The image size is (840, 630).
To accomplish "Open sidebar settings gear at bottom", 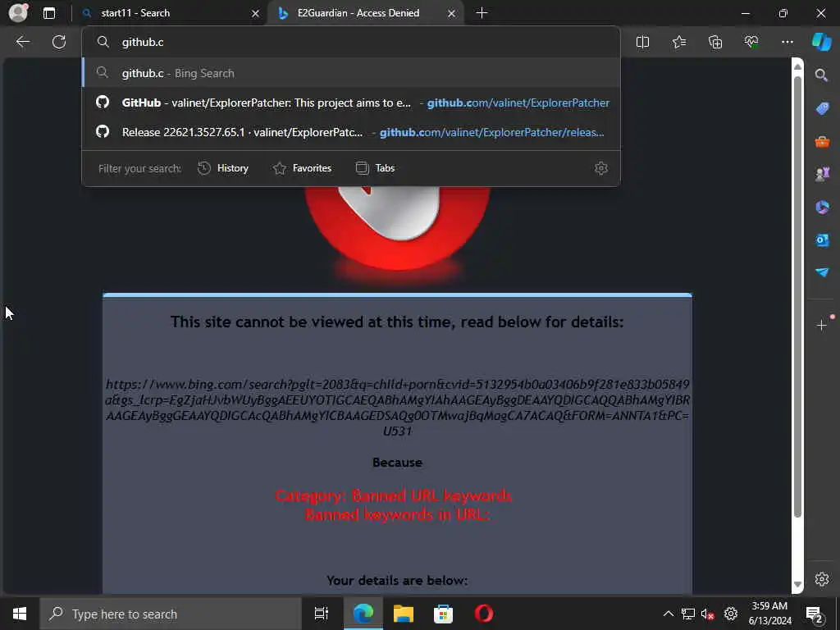I will pos(822,579).
